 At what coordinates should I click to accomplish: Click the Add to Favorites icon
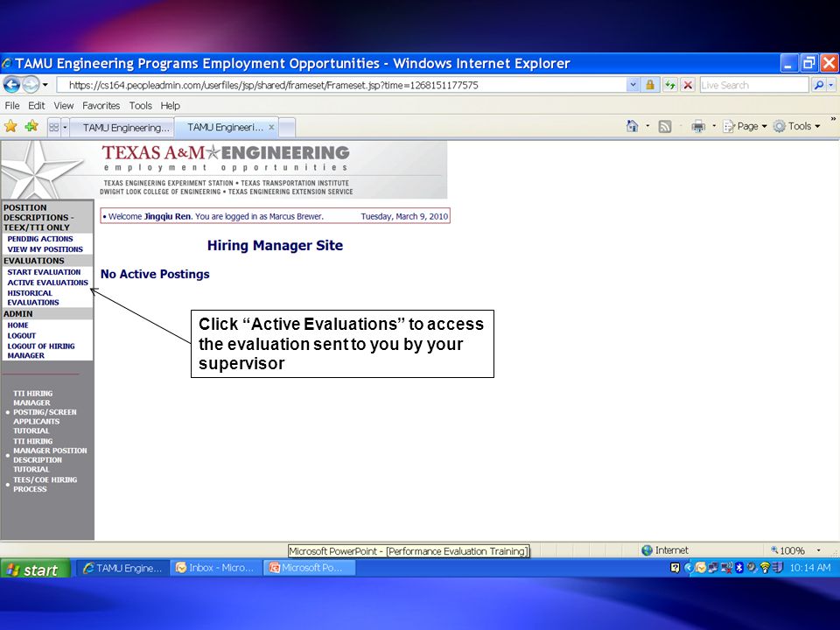31,126
